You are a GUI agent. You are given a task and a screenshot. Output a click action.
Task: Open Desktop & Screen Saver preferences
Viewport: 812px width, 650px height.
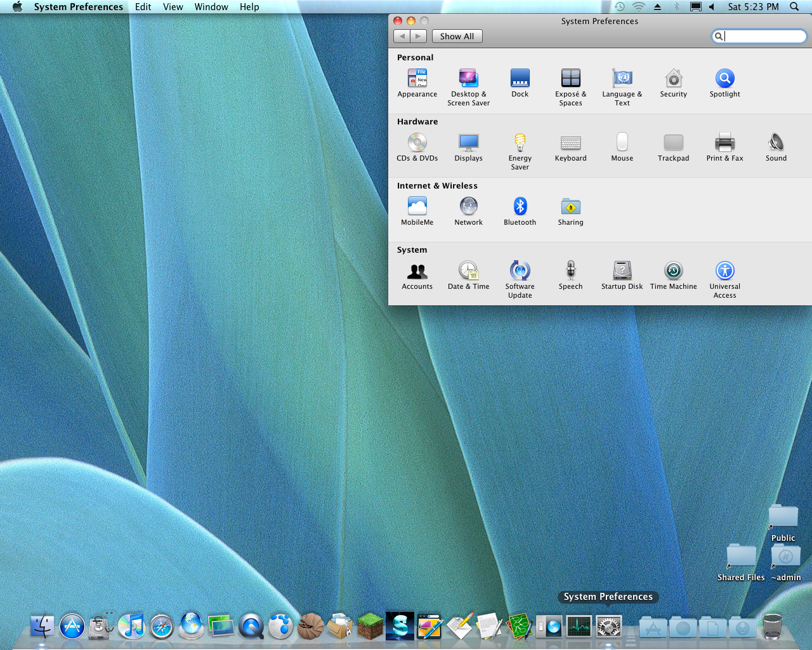tap(468, 88)
